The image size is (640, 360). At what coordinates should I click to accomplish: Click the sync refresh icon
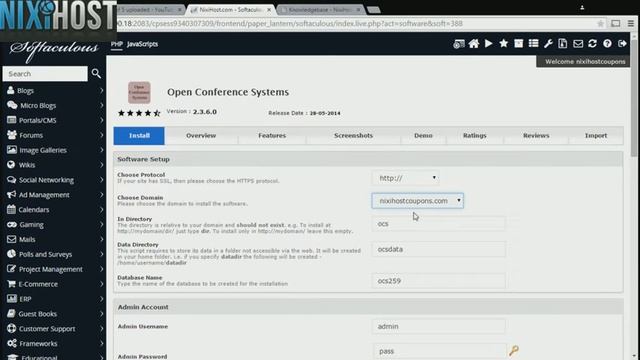[593, 44]
